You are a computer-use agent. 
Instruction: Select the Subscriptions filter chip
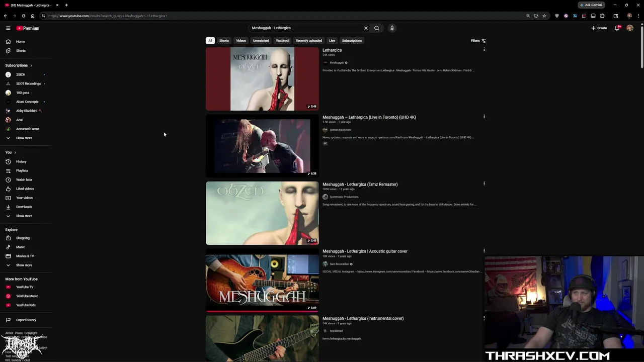pos(352,41)
